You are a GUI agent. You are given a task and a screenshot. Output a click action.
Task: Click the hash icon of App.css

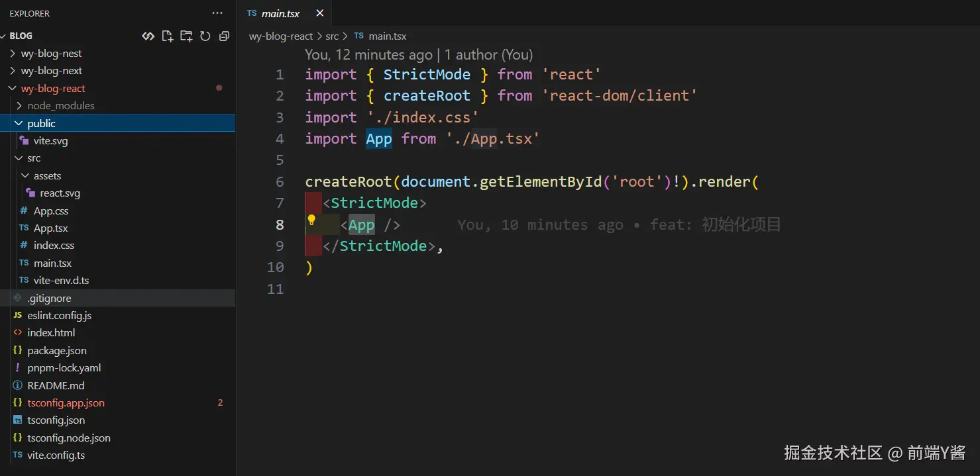(x=24, y=211)
